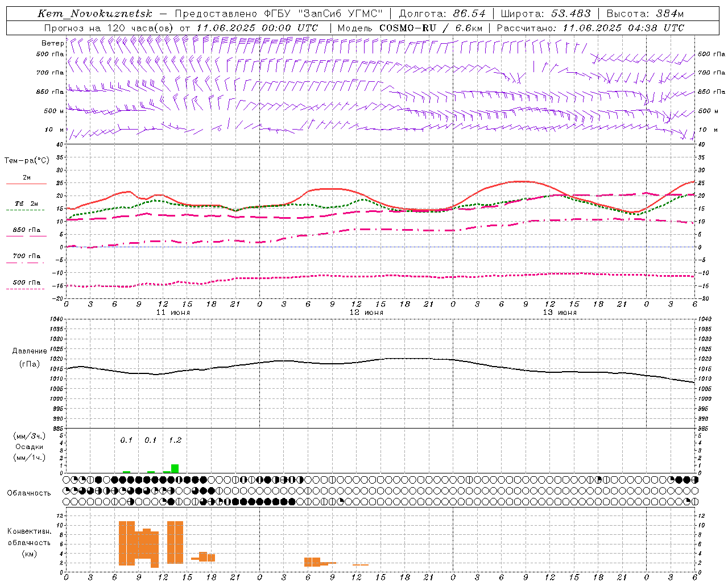Viewport: 728px width, 582px height.
Task: Click the 2м temperature legend entry
Action: click(x=27, y=178)
